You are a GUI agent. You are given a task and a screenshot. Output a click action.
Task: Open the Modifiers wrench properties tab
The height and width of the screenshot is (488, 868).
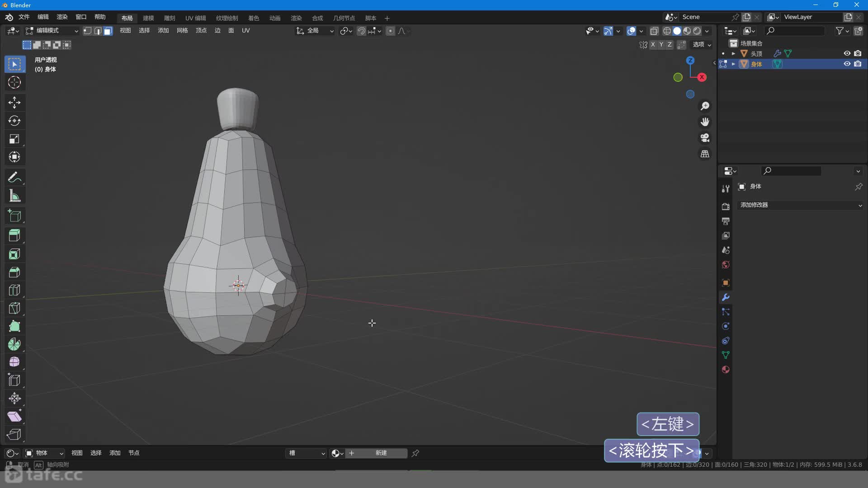pyautogui.click(x=726, y=297)
